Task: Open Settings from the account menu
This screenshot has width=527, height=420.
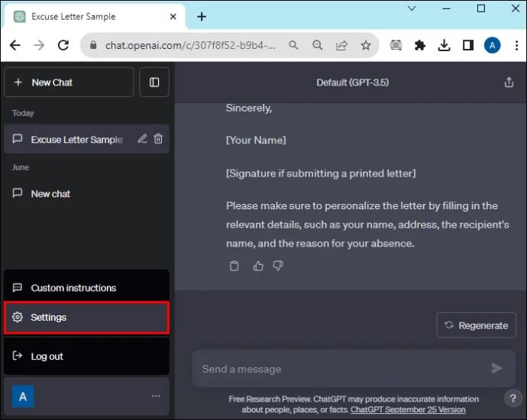Action: 86,318
